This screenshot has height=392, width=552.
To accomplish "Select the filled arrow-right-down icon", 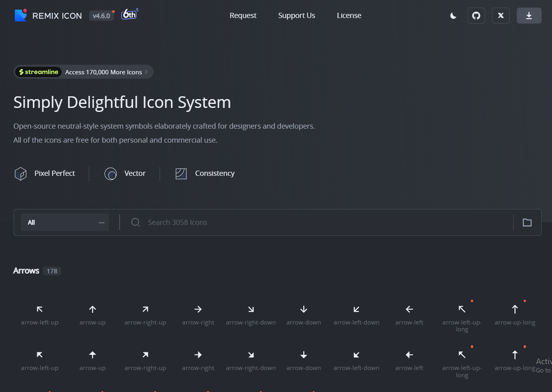I will [251, 355].
